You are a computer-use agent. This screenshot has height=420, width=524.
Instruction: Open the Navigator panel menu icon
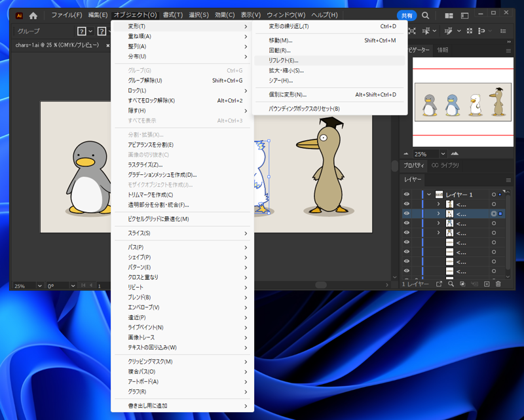tap(508, 51)
